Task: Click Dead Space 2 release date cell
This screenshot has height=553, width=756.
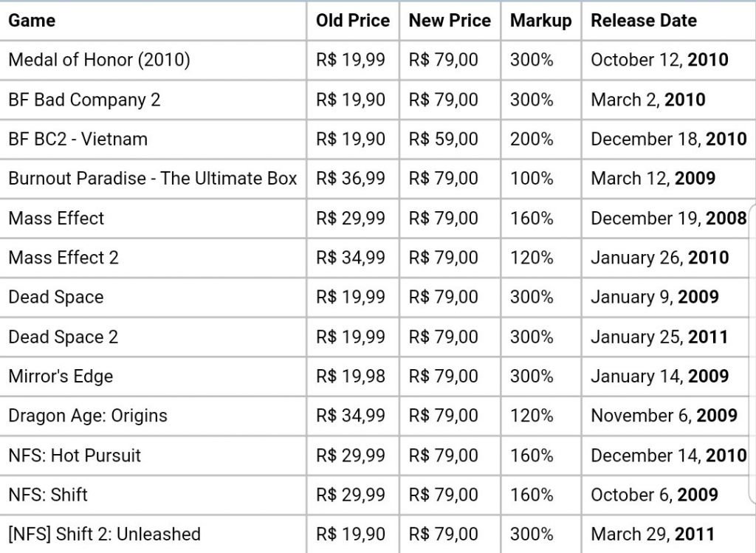Action: [669, 337]
